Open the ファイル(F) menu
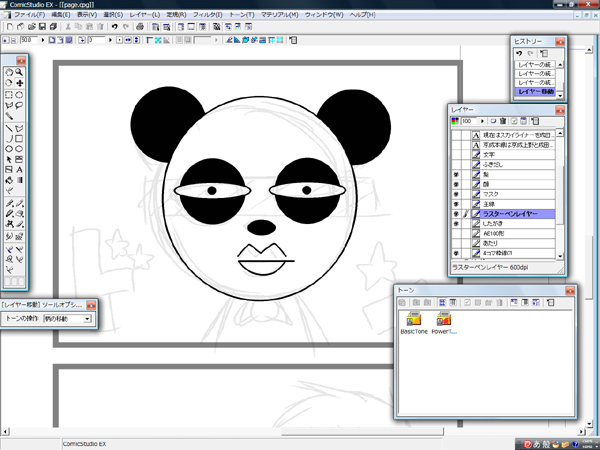 point(29,15)
